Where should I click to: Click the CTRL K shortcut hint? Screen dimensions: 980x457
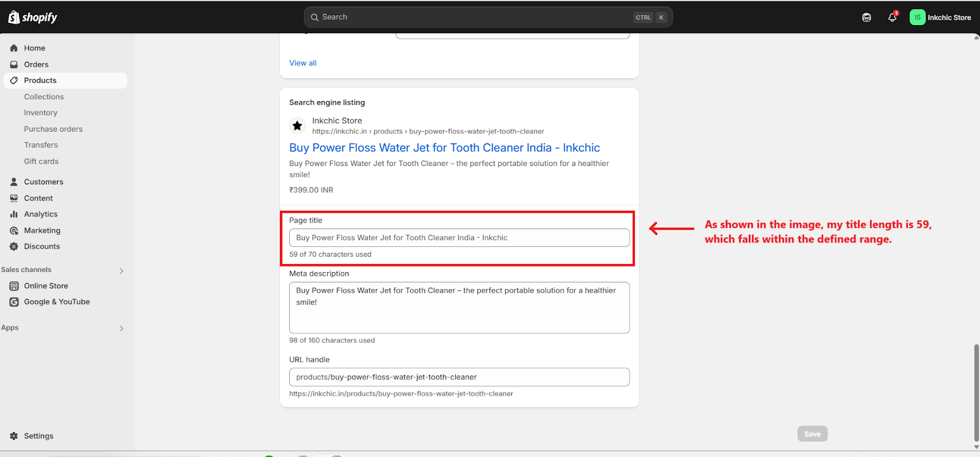650,17
